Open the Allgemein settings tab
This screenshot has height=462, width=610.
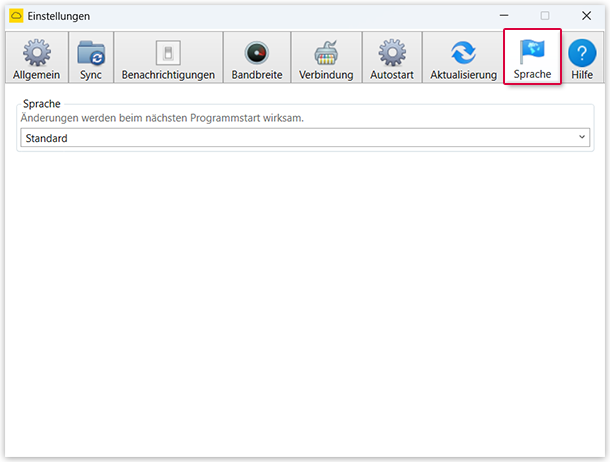point(37,58)
